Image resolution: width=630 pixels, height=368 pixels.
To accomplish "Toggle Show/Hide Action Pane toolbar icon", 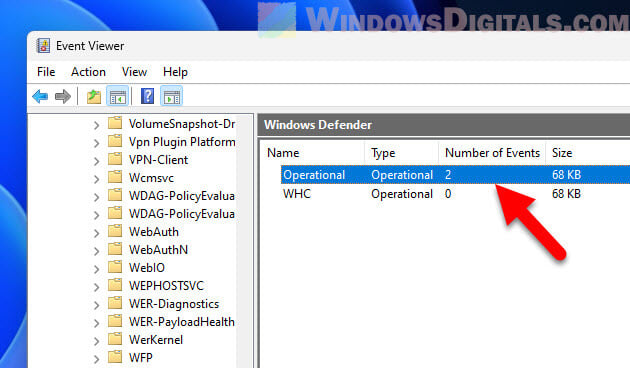I will [172, 96].
